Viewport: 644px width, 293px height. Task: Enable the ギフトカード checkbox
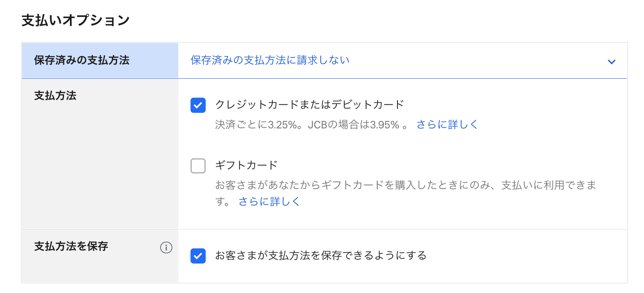click(198, 166)
